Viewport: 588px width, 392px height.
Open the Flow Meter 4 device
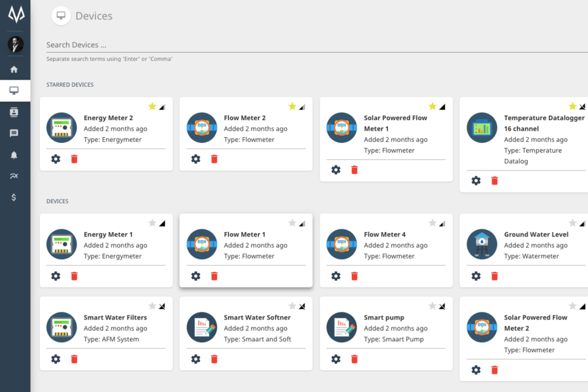coord(384,235)
